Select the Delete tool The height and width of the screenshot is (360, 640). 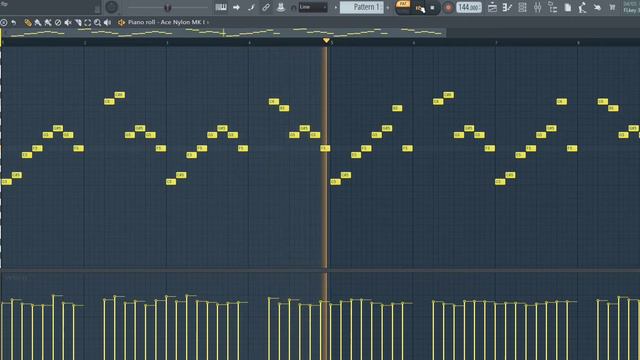[x=58, y=22]
